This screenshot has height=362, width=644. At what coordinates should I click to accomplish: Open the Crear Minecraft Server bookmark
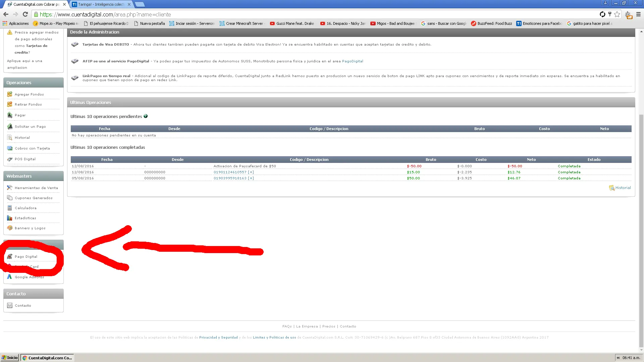tap(242, 23)
